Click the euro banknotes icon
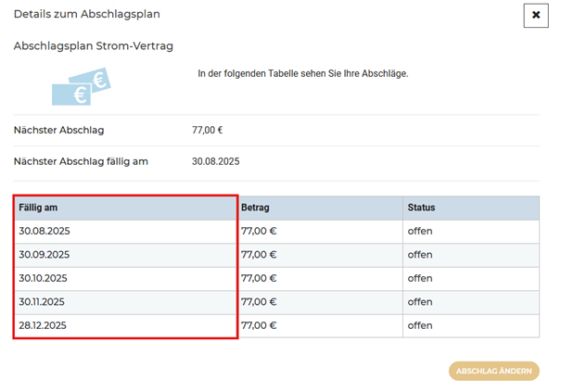 point(81,86)
